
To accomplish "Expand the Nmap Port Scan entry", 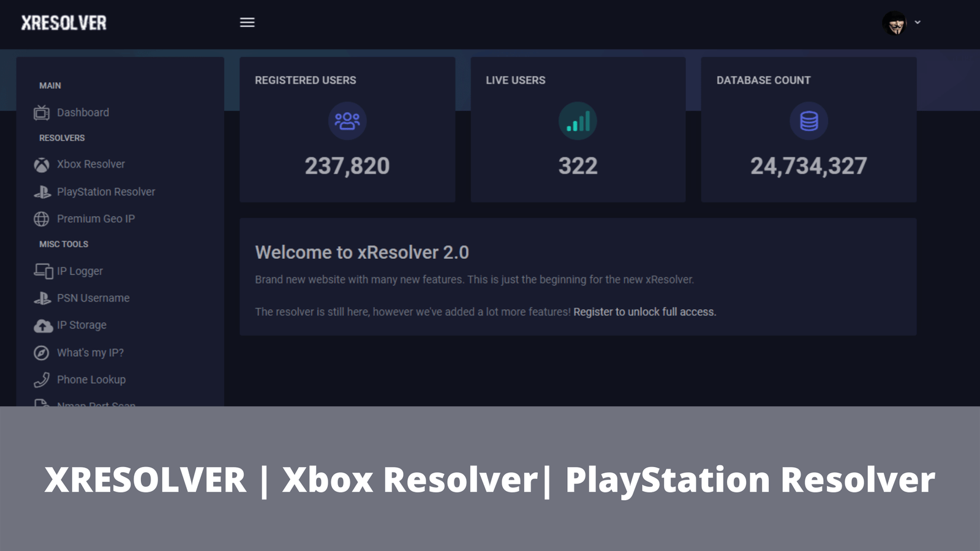I will [95, 404].
